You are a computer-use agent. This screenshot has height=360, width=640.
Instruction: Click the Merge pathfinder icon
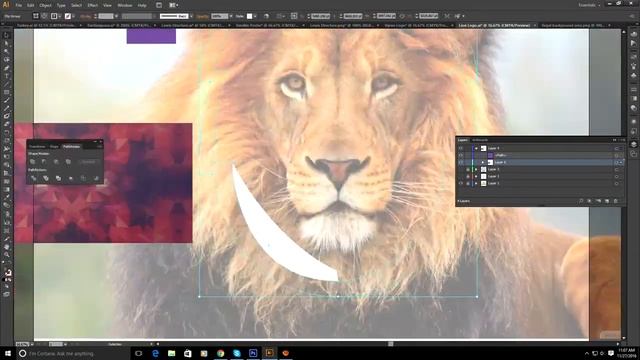[x=58, y=178]
